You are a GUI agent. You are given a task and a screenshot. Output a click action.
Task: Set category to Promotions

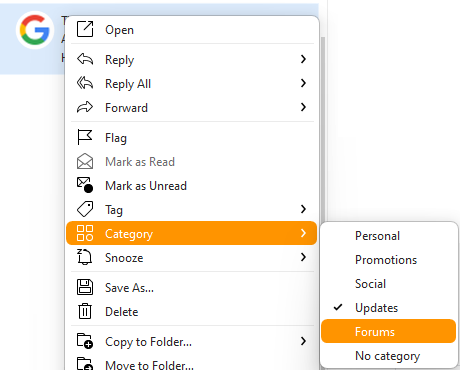coord(389,260)
